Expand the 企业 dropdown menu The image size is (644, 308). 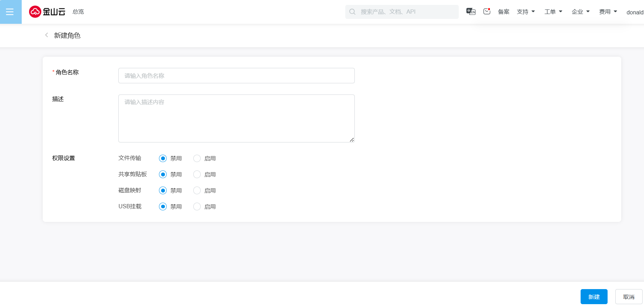pyautogui.click(x=581, y=12)
